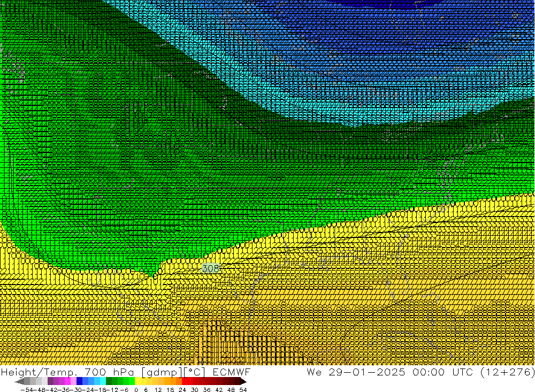Click the bright red legend swatch above 24
Image resolution: width=535 pixels, height=392 pixels.
185,381
